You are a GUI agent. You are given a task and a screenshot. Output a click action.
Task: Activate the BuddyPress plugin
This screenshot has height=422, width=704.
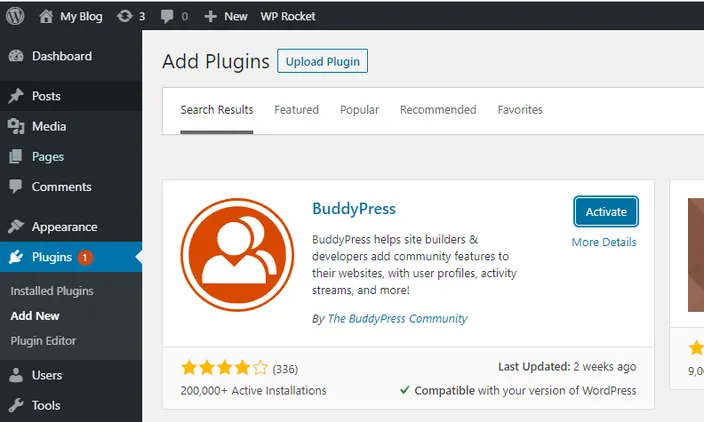(606, 211)
